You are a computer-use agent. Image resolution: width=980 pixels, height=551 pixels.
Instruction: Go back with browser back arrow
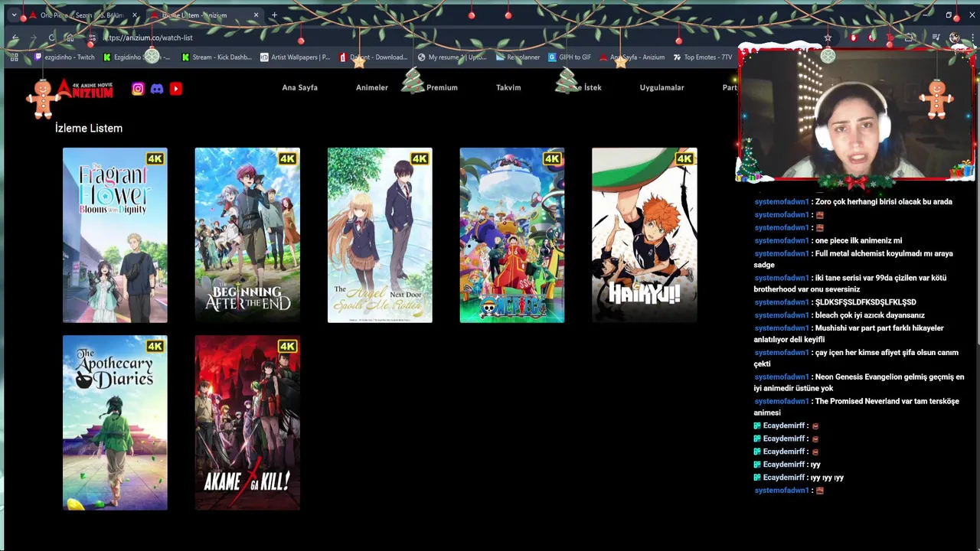click(x=15, y=37)
